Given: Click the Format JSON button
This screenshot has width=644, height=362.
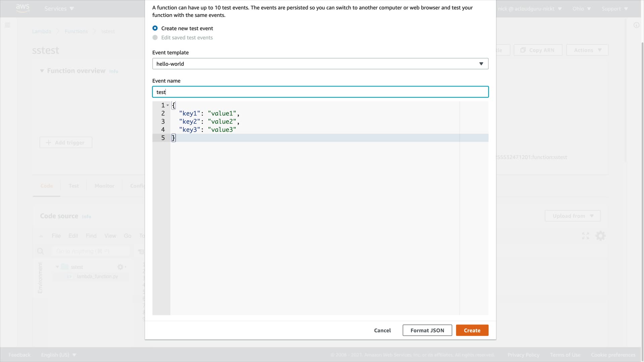Looking at the screenshot, I should pos(427,330).
